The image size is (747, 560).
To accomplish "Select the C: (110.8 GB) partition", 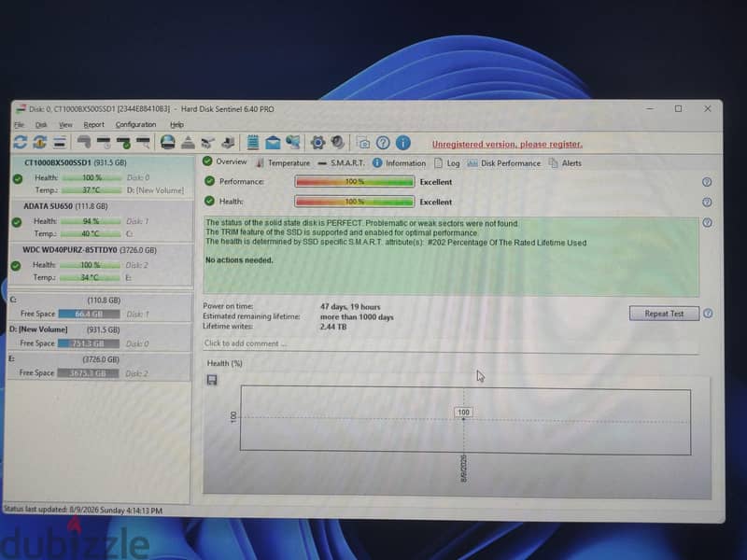I will pos(100,307).
